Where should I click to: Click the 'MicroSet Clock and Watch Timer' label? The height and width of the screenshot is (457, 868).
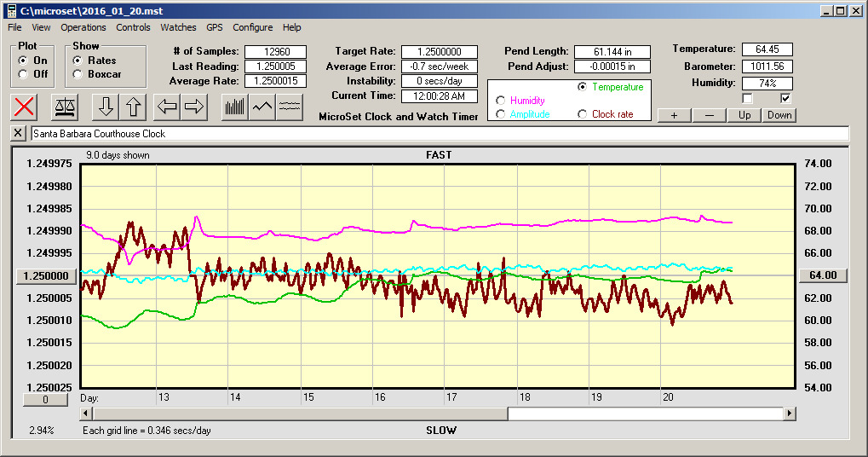point(399,116)
